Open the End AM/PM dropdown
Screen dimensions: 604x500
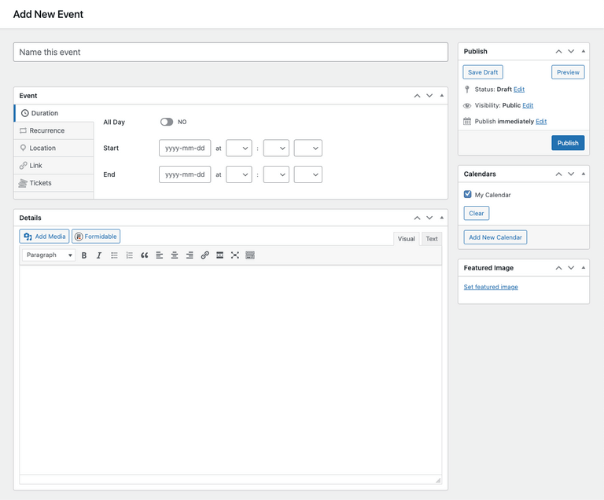308,174
